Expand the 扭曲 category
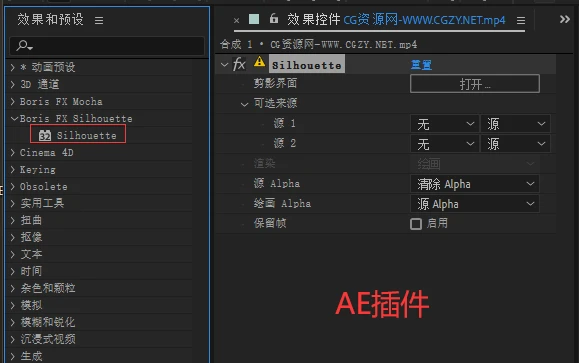579x363 pixels. [x=13, y=220]
